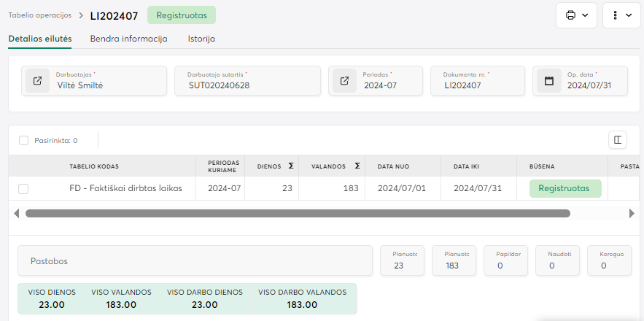Click the Darbuotojo sutartis field
This screenshot has height=321, width=644.
[x=247, y=81]
